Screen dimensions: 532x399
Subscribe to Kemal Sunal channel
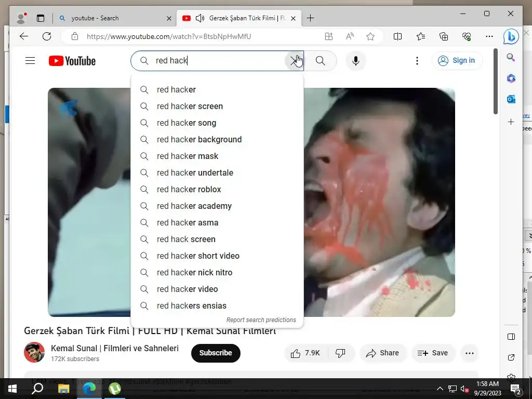(216, 353)
